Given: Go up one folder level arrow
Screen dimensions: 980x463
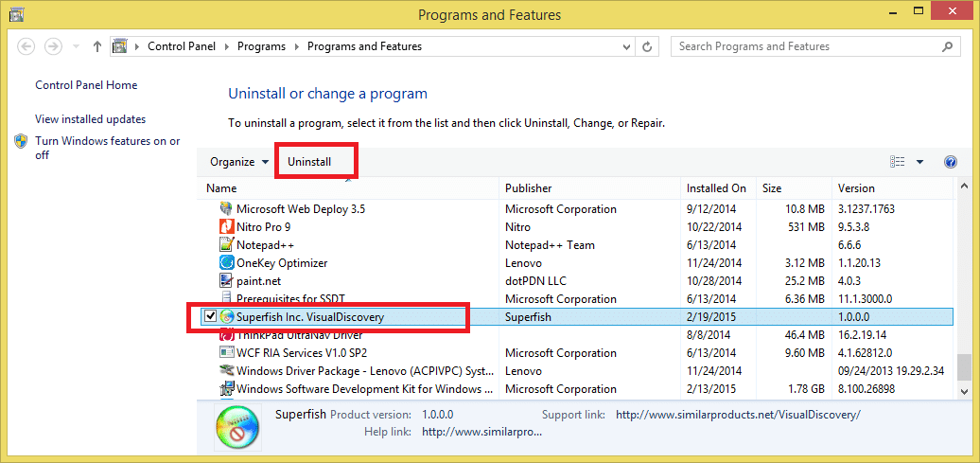Looking at the screenshot, I should (x=96, y=46).
